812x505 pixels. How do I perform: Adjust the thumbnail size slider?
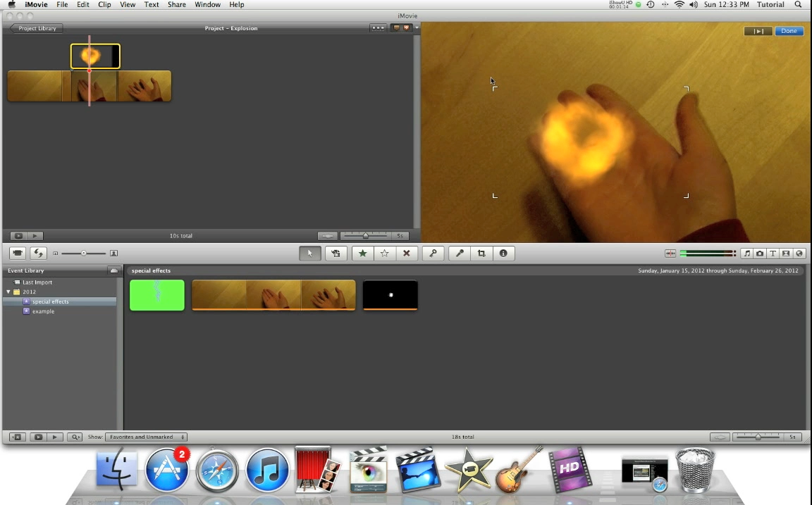(83, 254)
